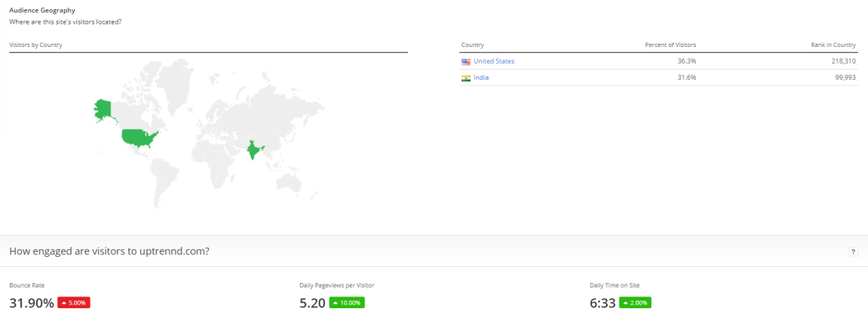Select India on the world map
This screenshot has height=335, width=868.
254,149
